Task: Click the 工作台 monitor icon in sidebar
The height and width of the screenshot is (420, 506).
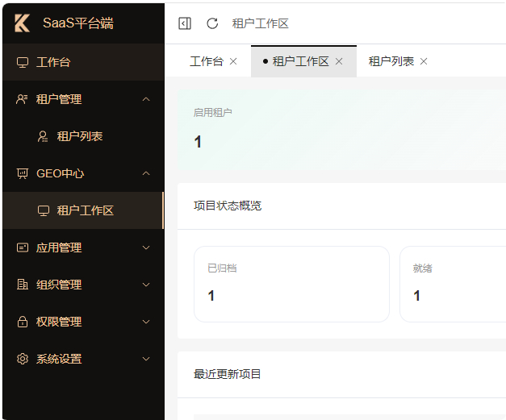Action: click(x=23, y=62)
